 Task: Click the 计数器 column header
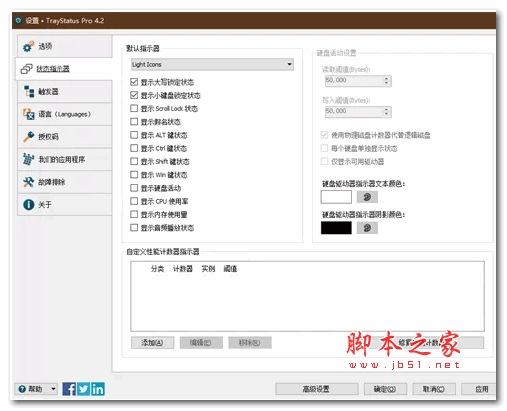pos(183,269)
